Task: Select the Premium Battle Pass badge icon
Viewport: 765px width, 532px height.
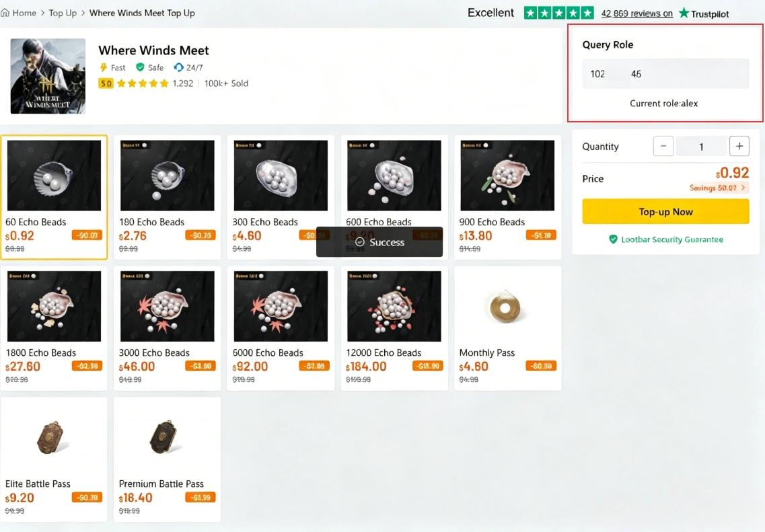Action: [166, 438]
